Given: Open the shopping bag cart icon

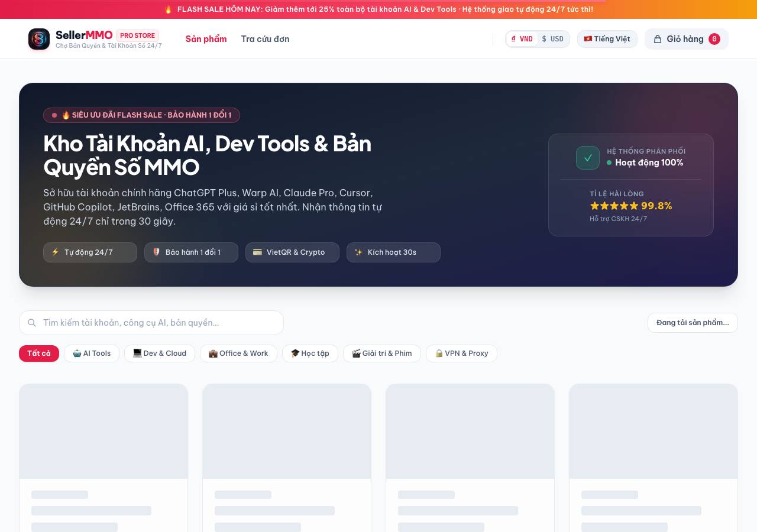Looking at the screenshot, I should [x=658, y=39].
